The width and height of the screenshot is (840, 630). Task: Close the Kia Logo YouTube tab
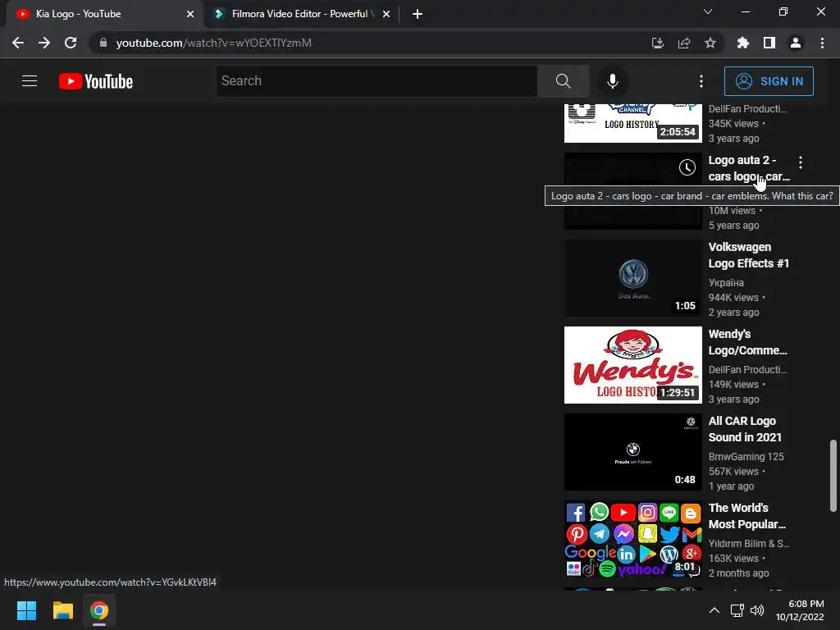click(x=189, y=14)
